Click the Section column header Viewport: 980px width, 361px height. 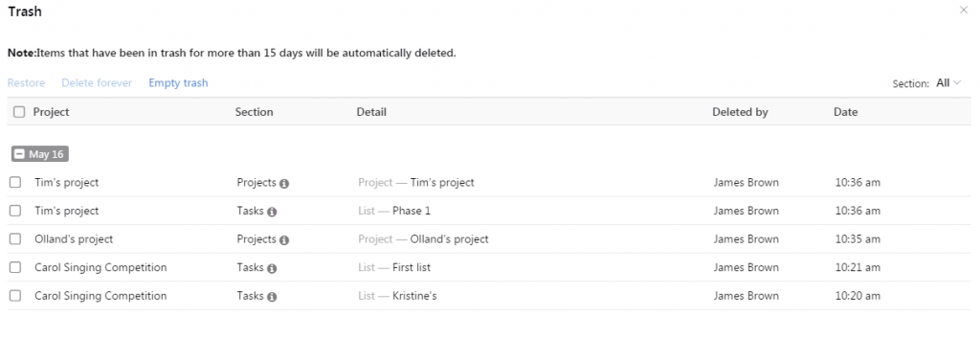click(254, 112)
